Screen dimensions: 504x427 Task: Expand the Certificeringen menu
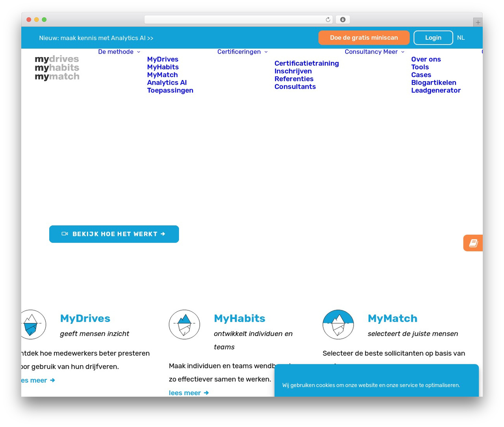point(242,52)
